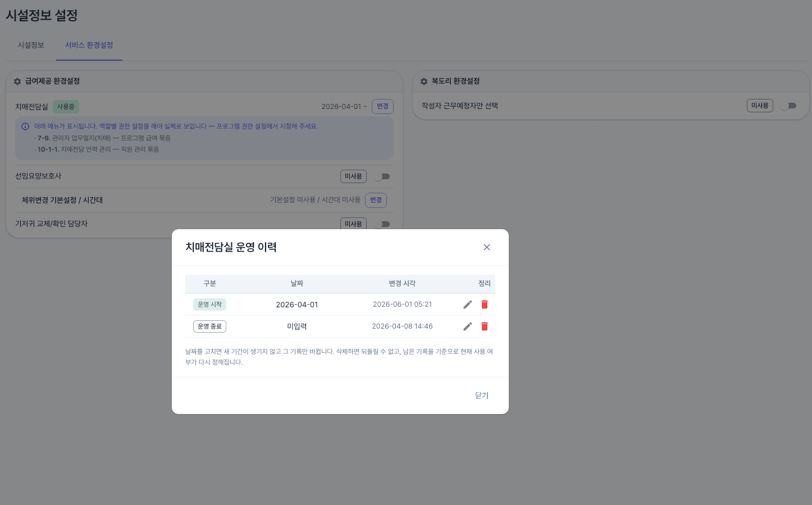812x505 pixels.
Task: Click the 미사용 badge in 작성자 근무예정자만 선택 row
Action: coord(760,106)
